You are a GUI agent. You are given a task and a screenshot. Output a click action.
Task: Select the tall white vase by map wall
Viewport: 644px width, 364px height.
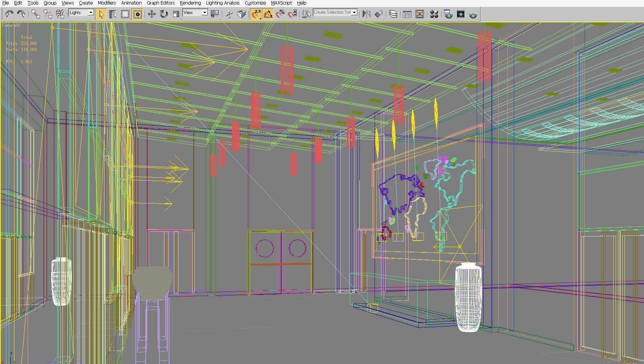(468, 297)
